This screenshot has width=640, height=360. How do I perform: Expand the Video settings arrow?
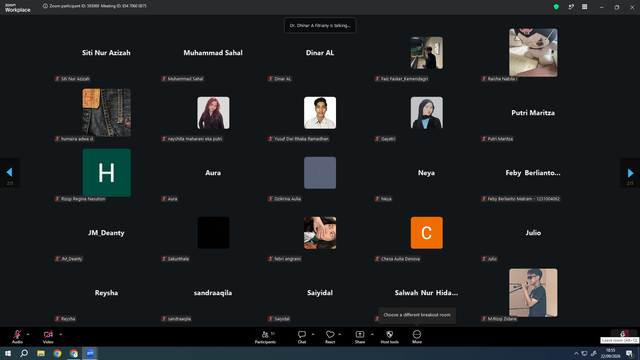click(x=60, y=334)
